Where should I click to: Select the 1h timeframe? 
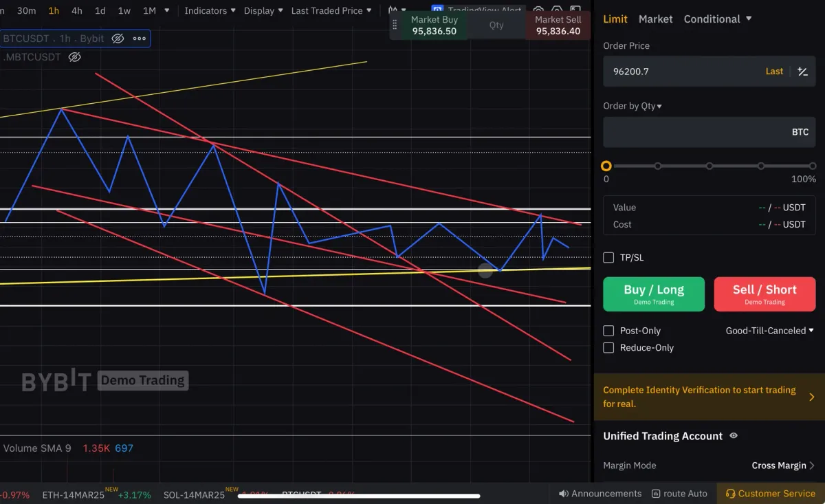pos(54,10)
